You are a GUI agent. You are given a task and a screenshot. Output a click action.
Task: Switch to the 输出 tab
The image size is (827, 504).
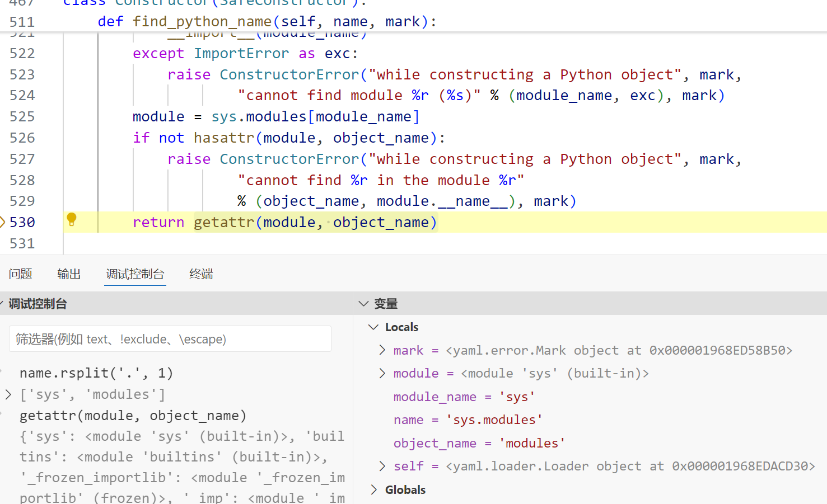click(69, 274)
